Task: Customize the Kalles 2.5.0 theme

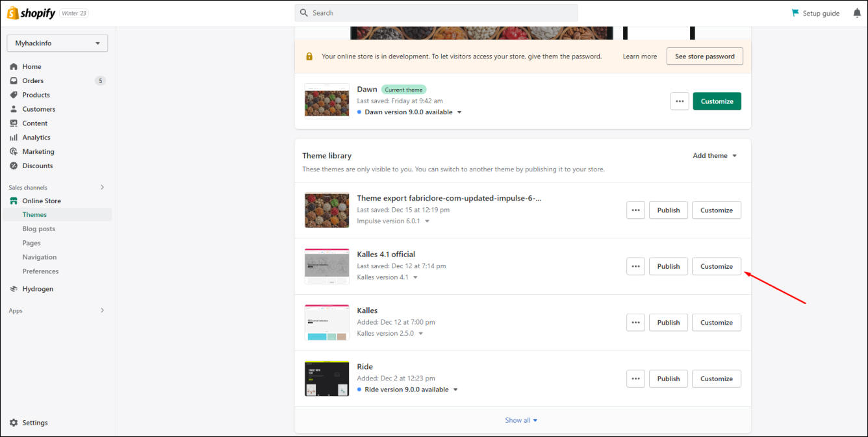Action: pos(717,323)
